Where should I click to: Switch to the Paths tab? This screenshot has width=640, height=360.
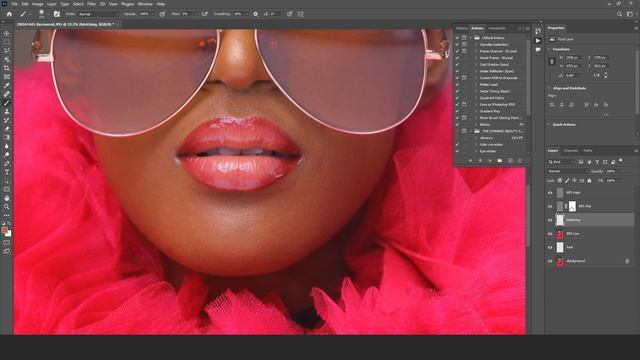[x=587, y=151]
